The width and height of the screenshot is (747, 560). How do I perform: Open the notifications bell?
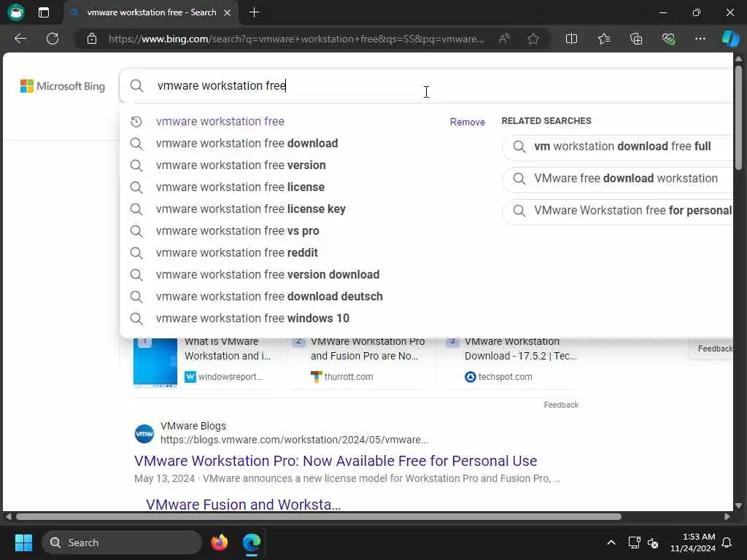(x=727, y=542)
